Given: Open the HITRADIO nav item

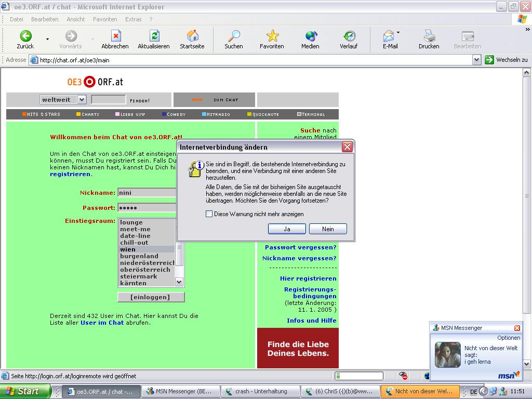Looking at the screenshot, I should pos(216,114).
